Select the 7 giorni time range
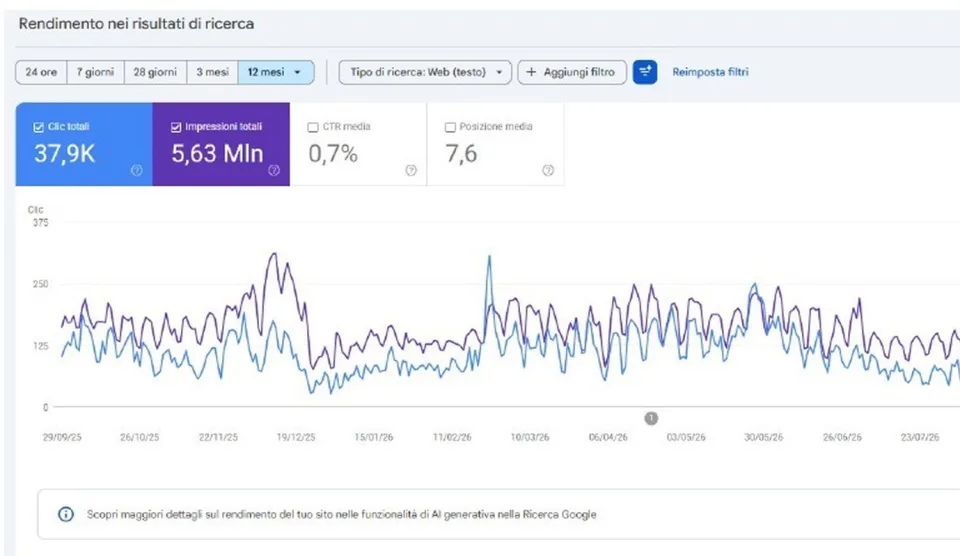The width and height of the screenshot is (960, 556). point(96,72)
